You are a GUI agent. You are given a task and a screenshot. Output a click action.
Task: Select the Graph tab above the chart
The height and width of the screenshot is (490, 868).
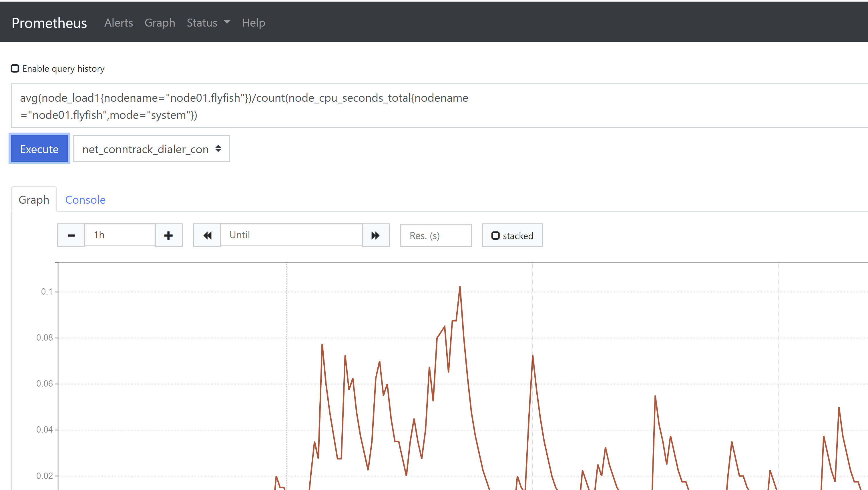coord(34,200)
